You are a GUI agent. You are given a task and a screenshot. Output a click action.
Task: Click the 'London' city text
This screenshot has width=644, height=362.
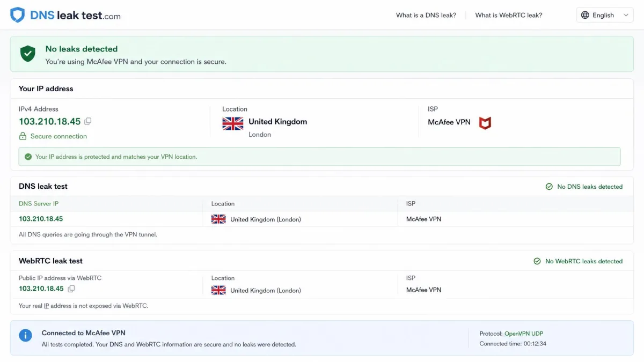point(260,135)
